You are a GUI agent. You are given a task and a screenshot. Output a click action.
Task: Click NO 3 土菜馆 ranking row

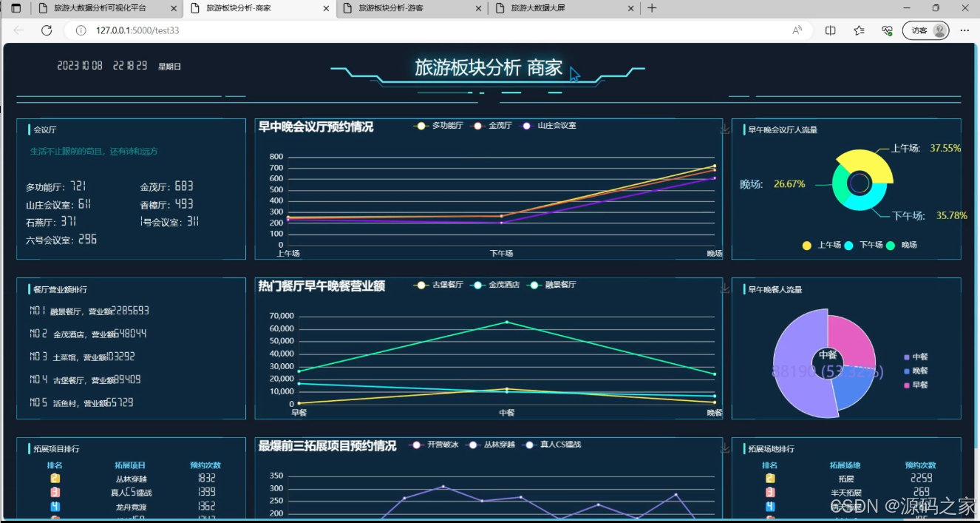click(82, 357)
